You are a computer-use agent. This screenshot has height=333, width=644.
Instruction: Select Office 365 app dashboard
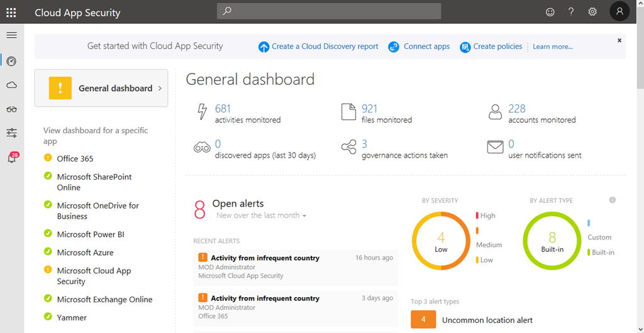pos(75,159)
